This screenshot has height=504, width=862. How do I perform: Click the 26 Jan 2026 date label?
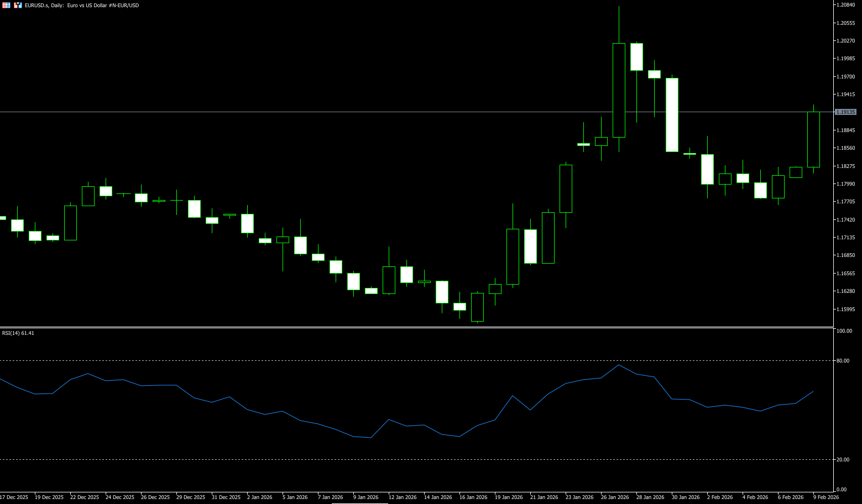pos(615,497)
